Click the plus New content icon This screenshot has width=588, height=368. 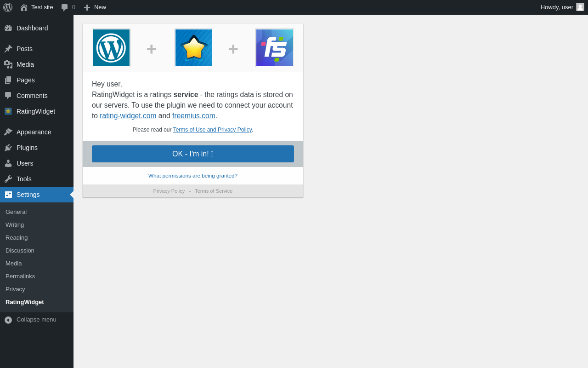[87, 7]
